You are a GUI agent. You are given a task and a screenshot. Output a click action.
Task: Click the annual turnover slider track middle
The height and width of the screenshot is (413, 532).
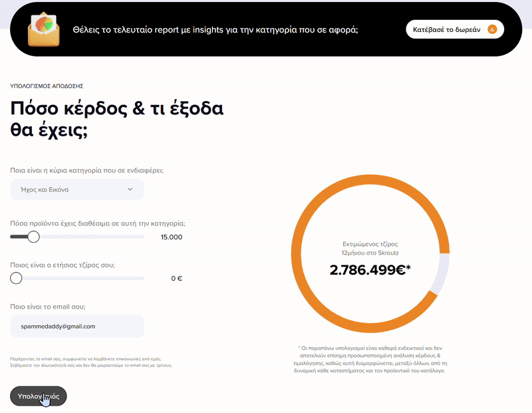pos(77,278)
